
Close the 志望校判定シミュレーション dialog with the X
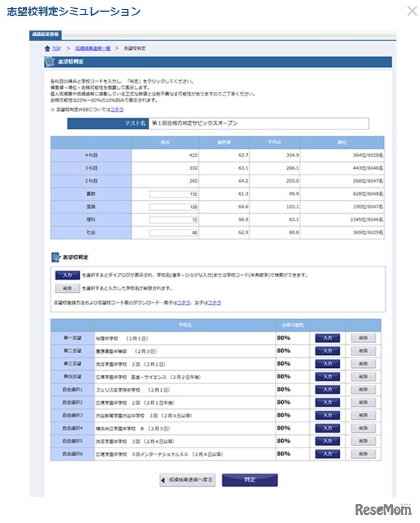[x=412, y=11]
